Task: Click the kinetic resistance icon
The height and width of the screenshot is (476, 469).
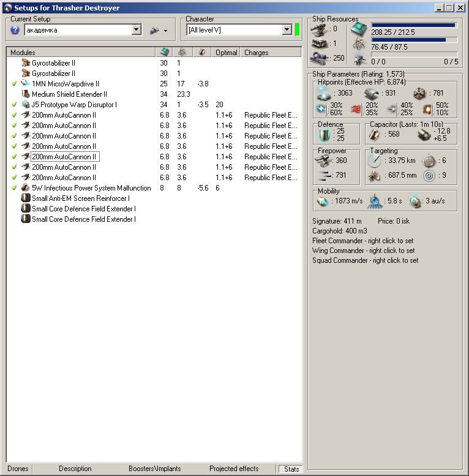Action: click(x=392, y=109)
